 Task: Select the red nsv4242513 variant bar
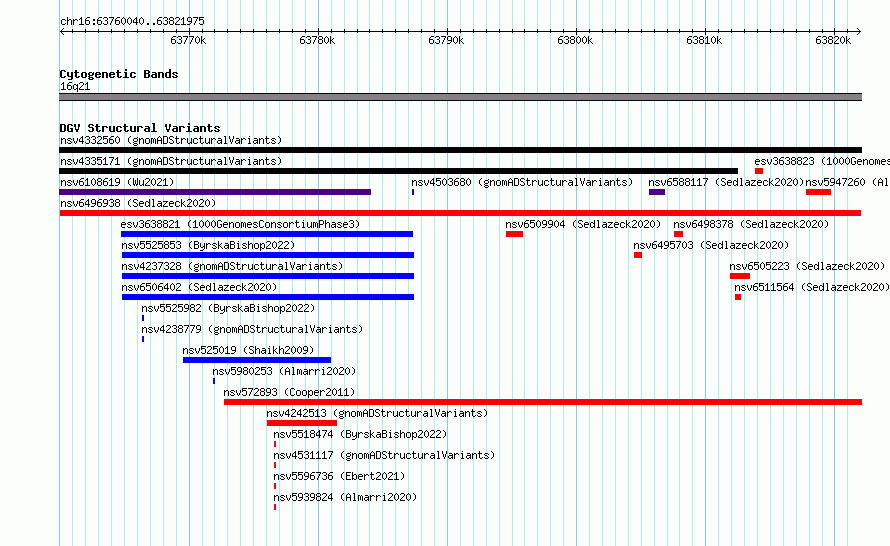click(x=302, y=423)
